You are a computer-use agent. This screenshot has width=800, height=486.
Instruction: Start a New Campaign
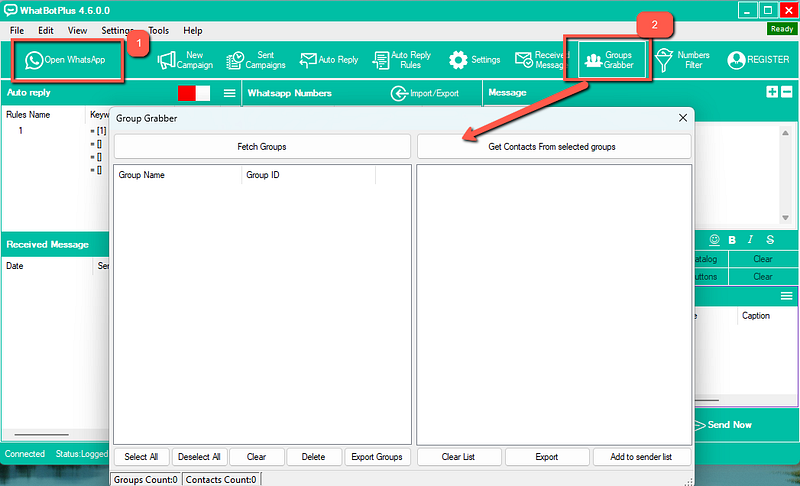click(185, 60)
